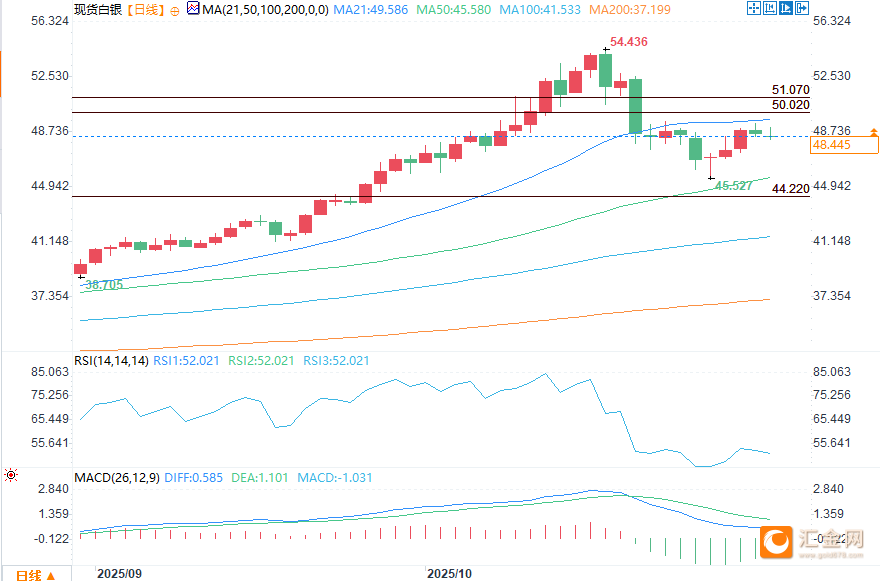
Task: Click the MA100:41.533 value
Action: 540,10
